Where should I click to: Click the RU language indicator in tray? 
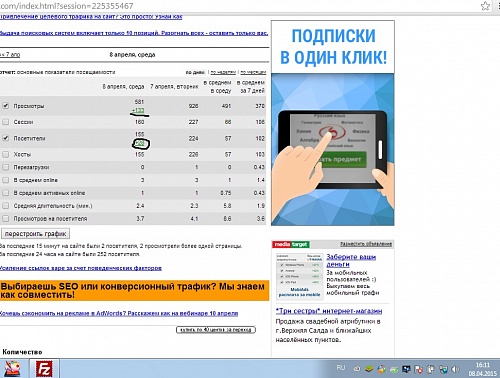click(341, 367)
